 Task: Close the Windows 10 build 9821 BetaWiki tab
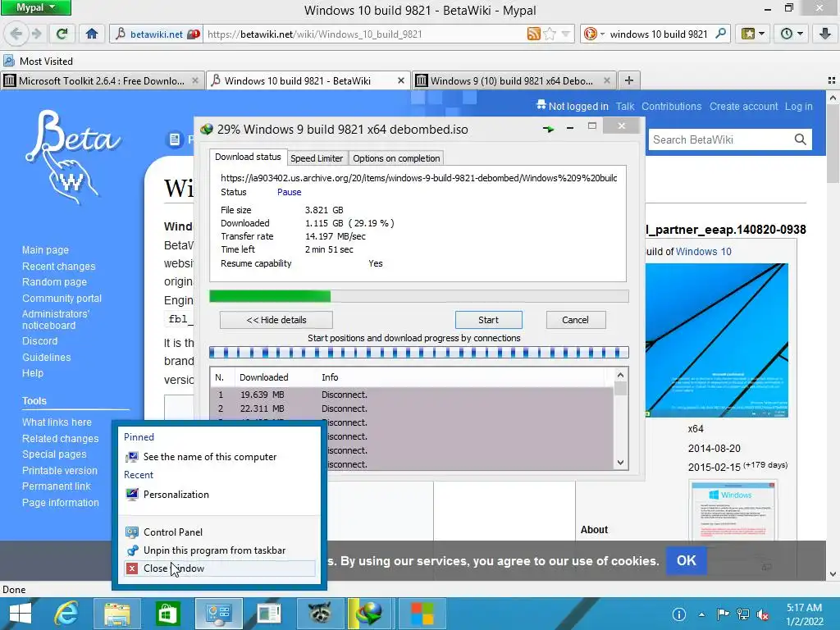coord(400,80)
